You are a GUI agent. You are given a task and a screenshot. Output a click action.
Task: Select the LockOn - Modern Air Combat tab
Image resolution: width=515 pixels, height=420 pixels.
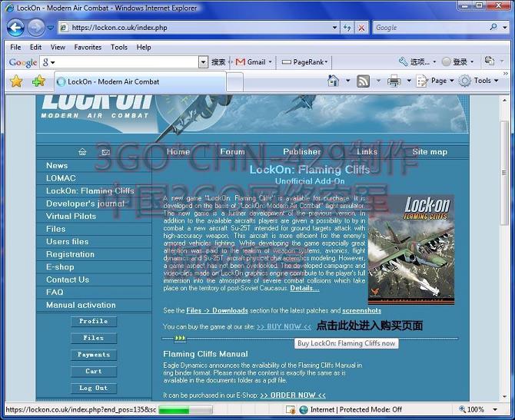click(x=140, y=81)
